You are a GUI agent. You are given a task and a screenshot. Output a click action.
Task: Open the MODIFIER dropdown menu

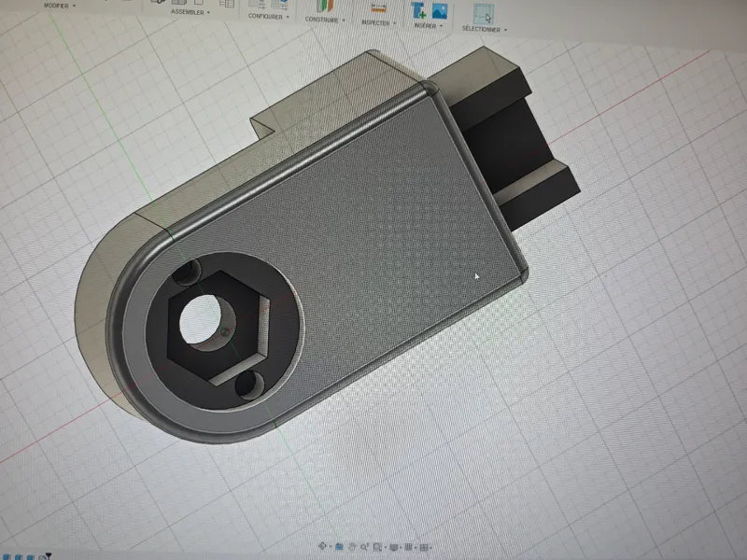coord(59,6)
